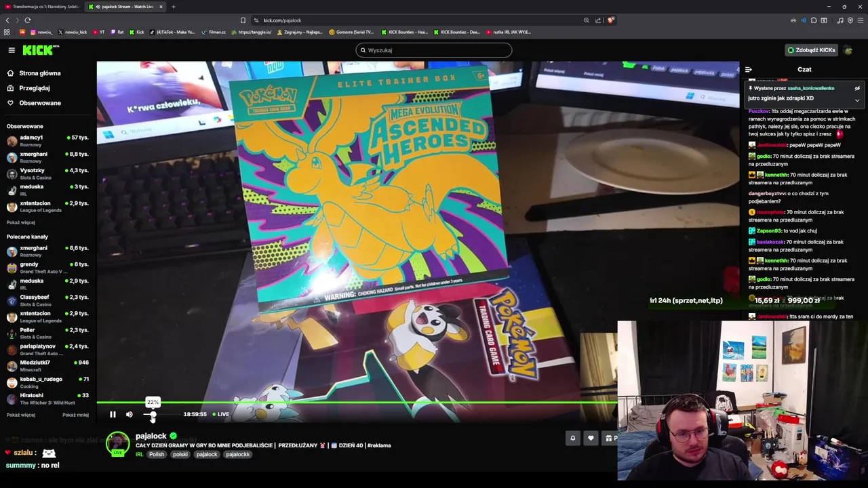Open Mlodziutki7 Minecraft channel
The width and height of the screenshot is (868, 488).
point(47,366)
